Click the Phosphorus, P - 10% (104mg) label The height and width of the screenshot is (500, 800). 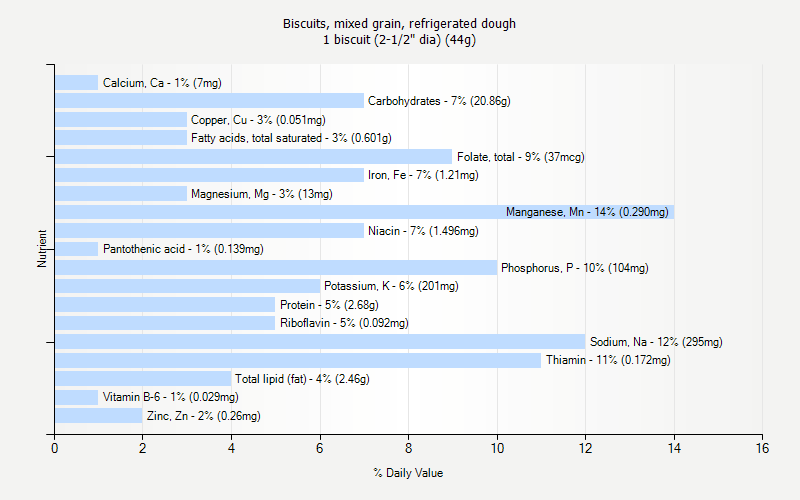coord(574,268)
